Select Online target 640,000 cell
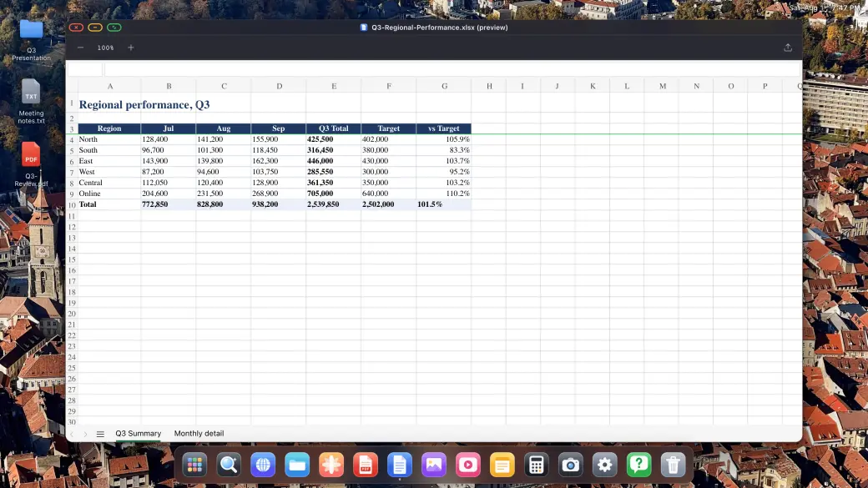This screenshot has height=488, width=868. click(x=389, y=194)
